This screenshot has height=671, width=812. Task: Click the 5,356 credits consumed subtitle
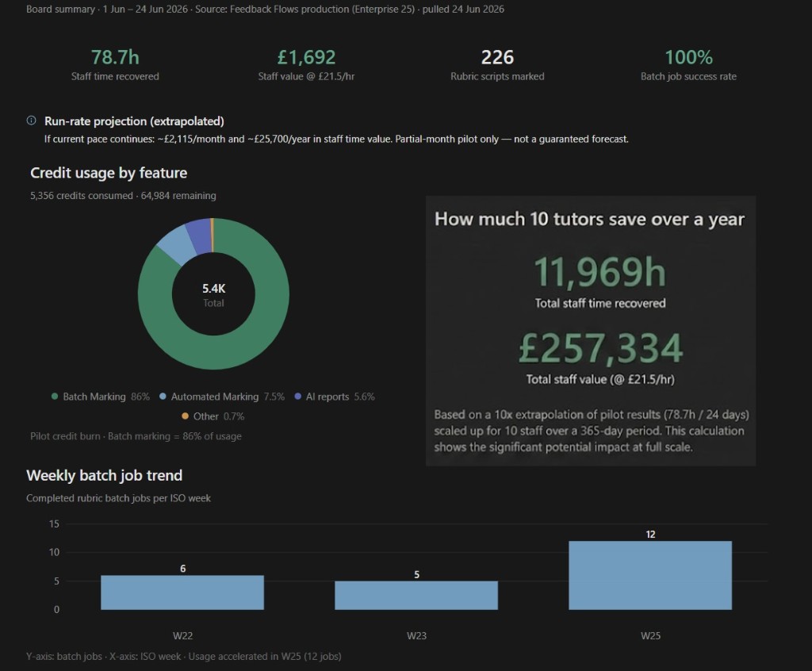(123, 195)
